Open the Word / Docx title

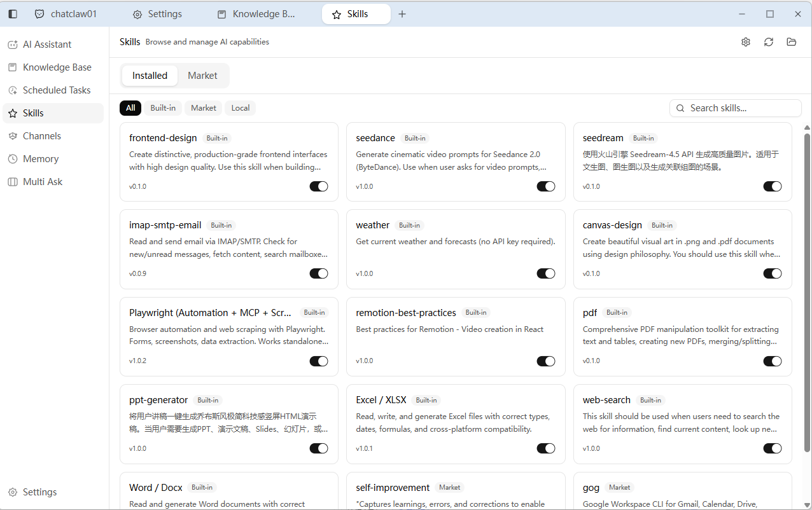coord(156,488)
